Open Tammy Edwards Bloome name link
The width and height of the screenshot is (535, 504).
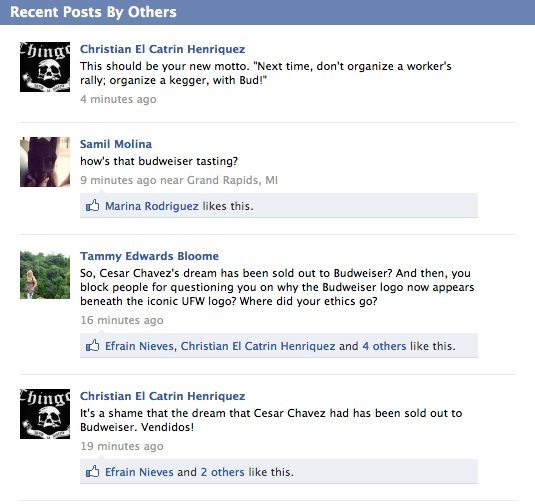tap(149, 256)
